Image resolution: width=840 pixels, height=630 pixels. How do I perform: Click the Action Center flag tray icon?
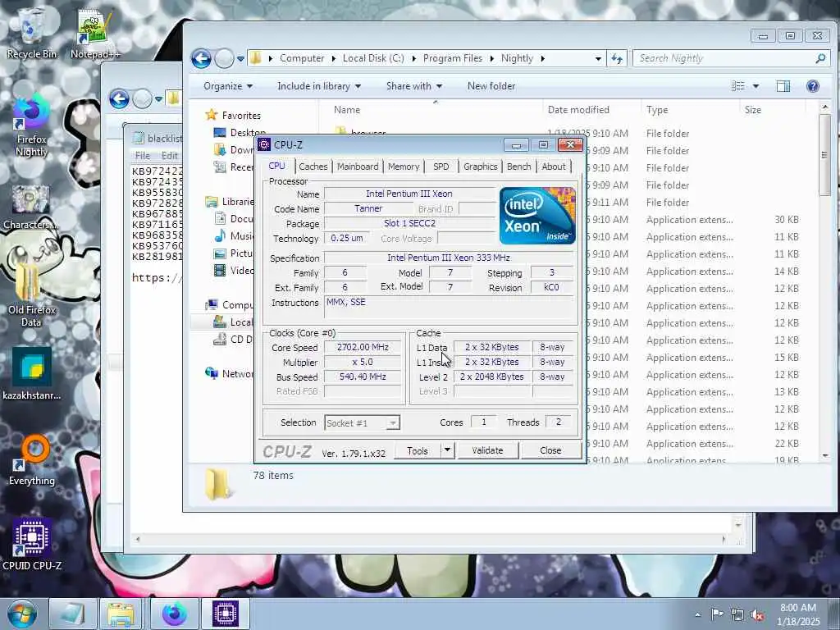pyautogui.click(x=717, y=614)
